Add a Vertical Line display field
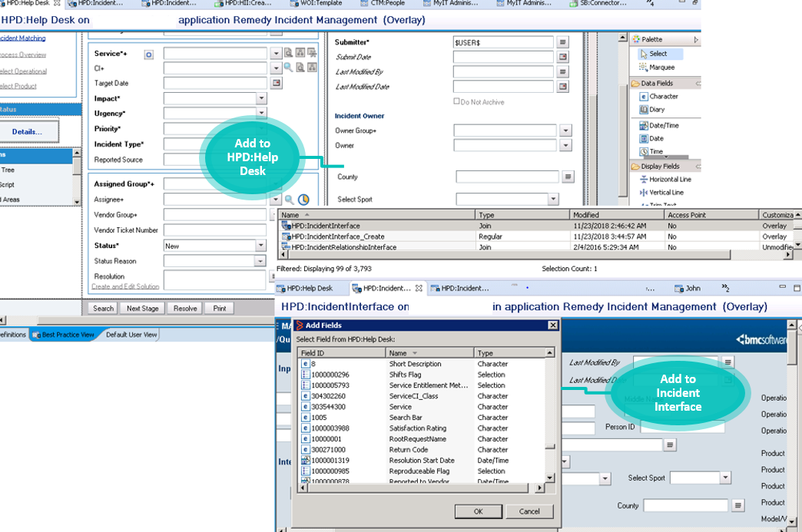The height and width of the screenshot is (532, 802). (x=661, y=193)
